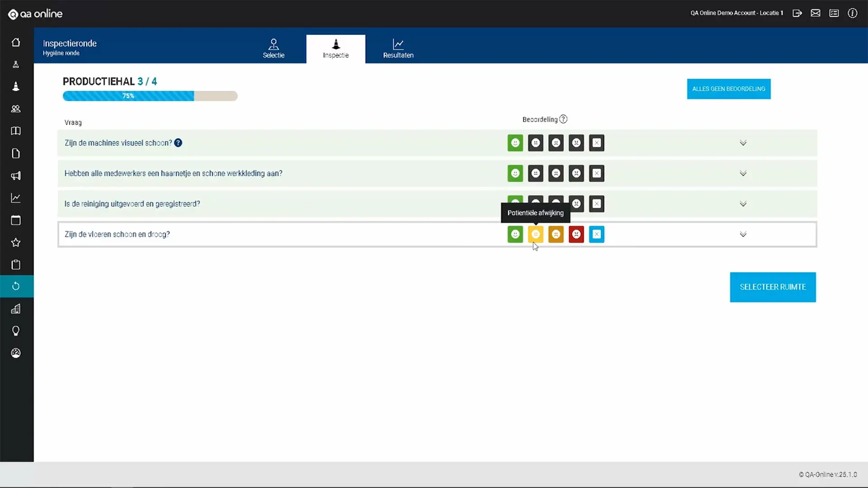This screenshot has width=868, height=488.
Task: Open the mail envelope icon in header
Action: [816, 13]
